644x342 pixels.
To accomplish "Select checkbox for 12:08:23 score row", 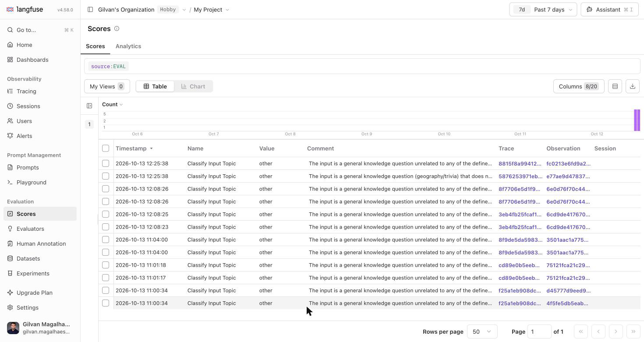I will point(106,227).
